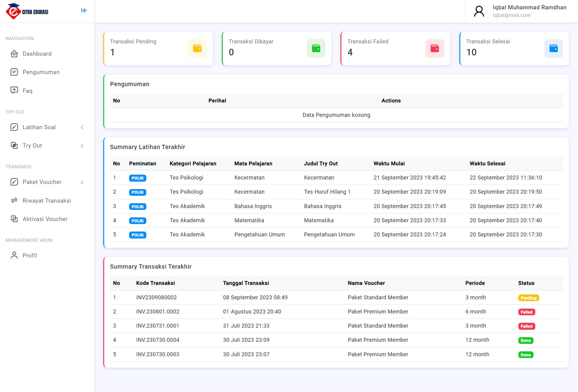Image resolution: width=578 pixels, height=392 pixels.
Task: Click transaction code INV2309080002
Action: (x=156, y=298)
